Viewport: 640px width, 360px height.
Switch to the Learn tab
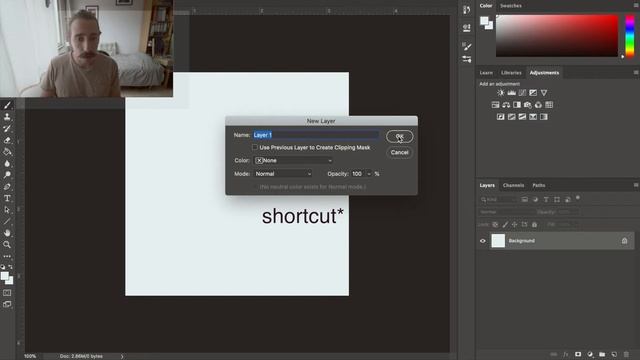(486, 73)
